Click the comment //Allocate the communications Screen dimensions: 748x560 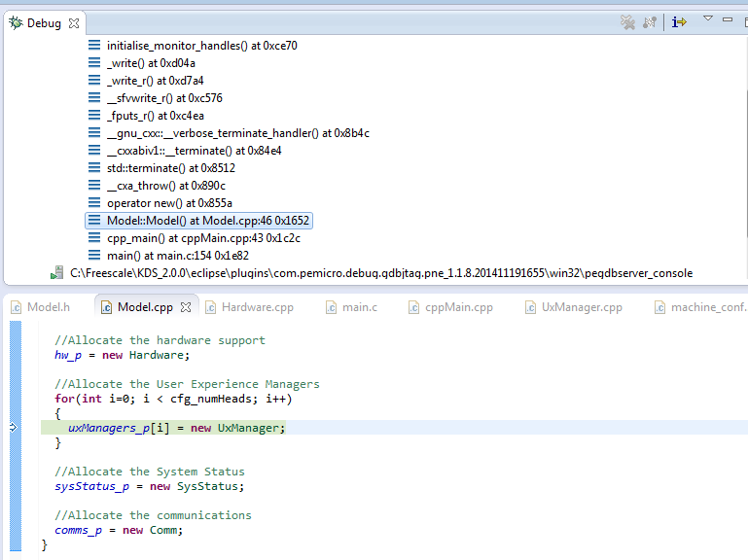(x=153, y=515)
